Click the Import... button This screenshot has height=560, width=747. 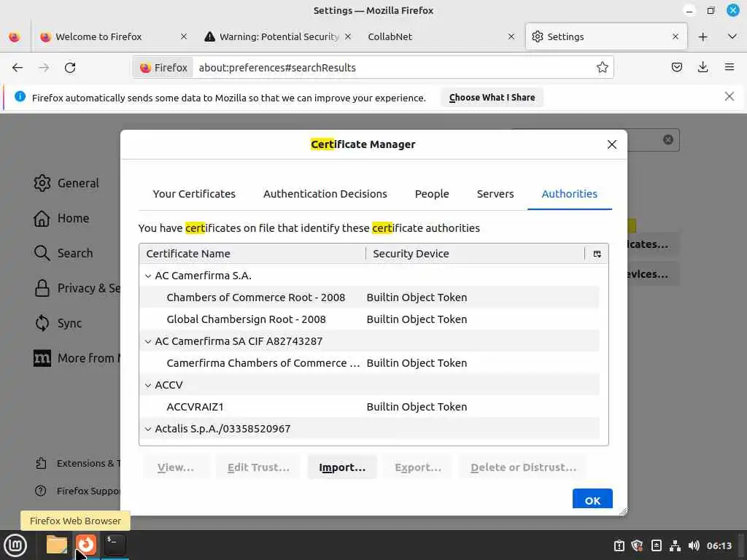pyautogui.click(x=342, y=467)
